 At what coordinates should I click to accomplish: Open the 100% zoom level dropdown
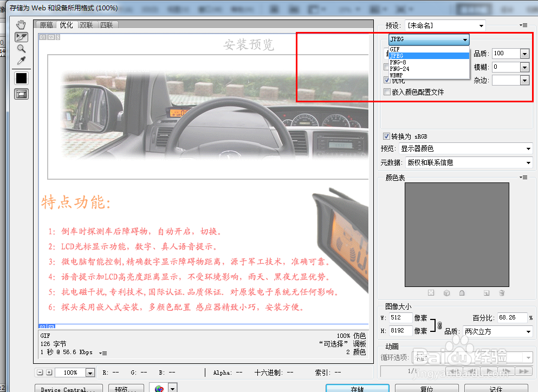(90, 373)
